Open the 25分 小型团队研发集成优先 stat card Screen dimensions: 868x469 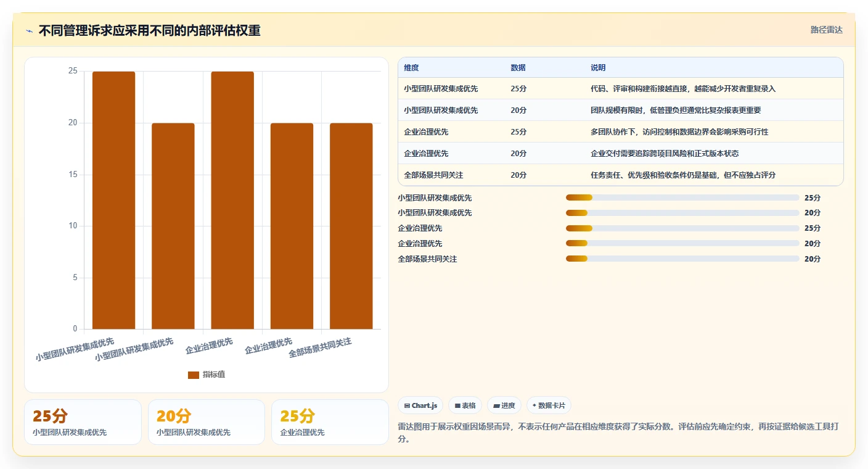(x=83, y=422)
